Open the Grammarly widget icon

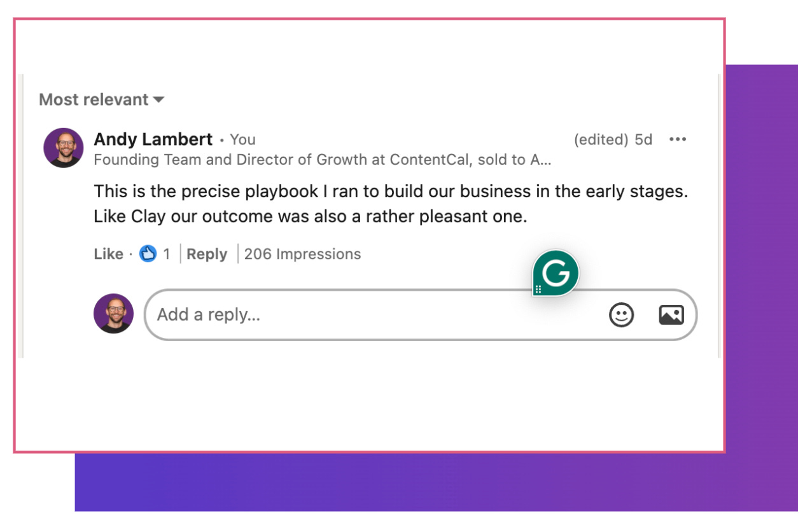[556, 273]
